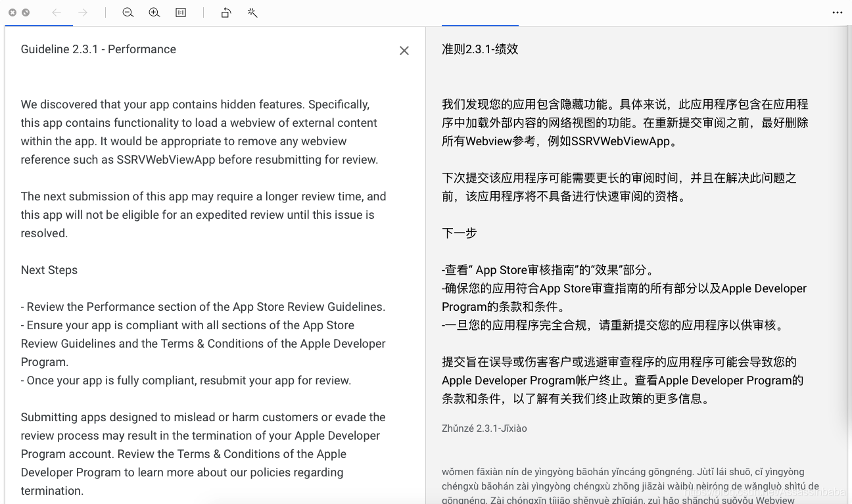Click the Chinese paragraph starting '提交旨在误导'
The width and height of the screenshot is (852, 504).
pos(623,380)
